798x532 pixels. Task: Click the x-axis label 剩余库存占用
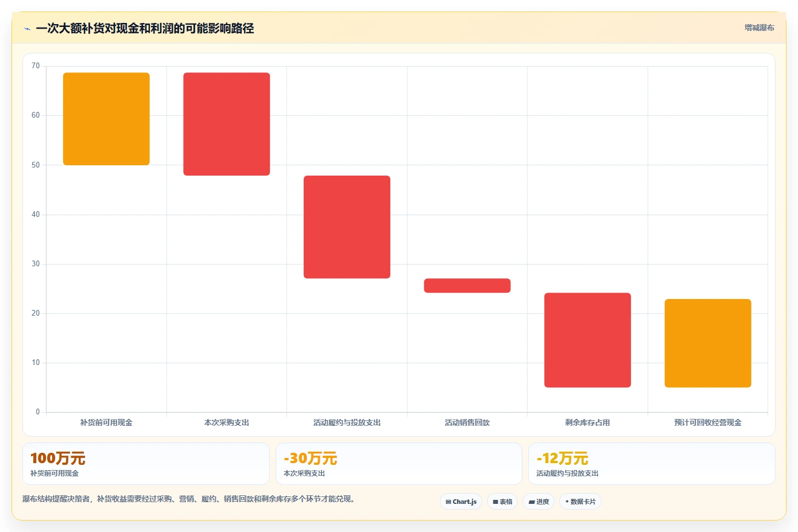[x=587, y=422]
